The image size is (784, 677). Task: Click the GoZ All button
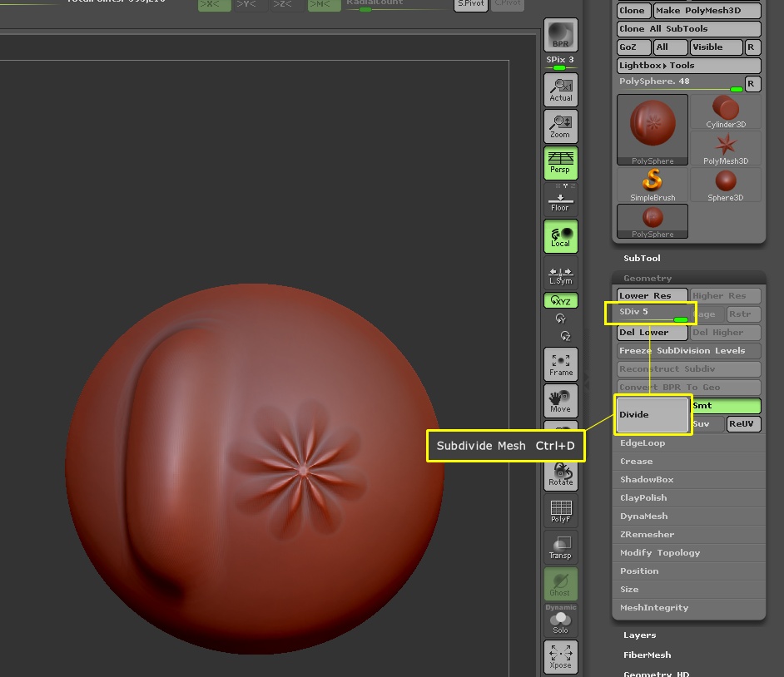pyautogui.click(x=671, y=47)
